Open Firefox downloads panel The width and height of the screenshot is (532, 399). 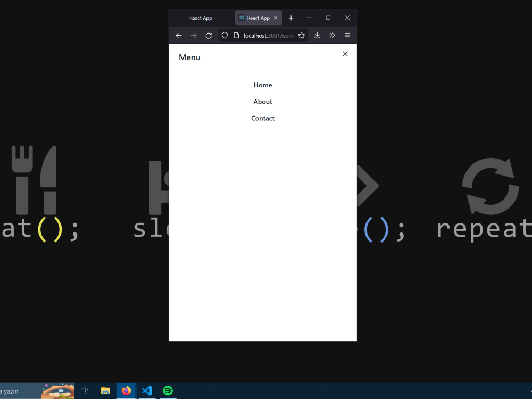click(317, 35)
